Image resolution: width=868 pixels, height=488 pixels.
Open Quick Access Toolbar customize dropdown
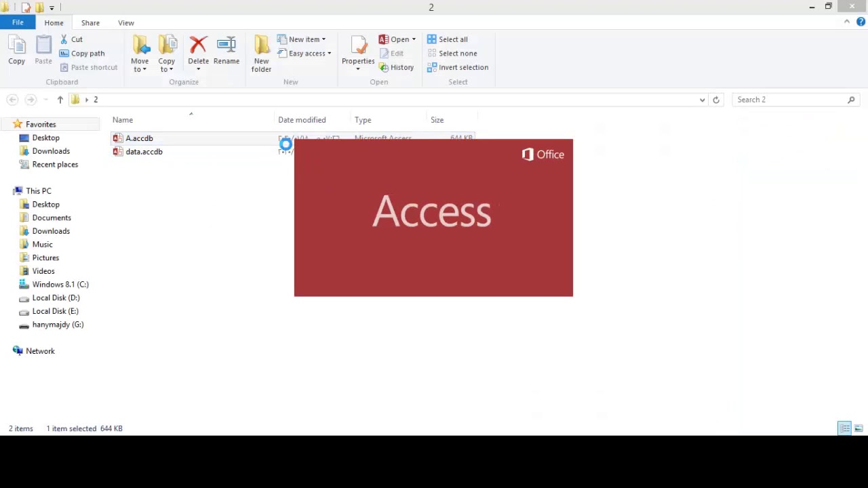[x=52, y=7]
